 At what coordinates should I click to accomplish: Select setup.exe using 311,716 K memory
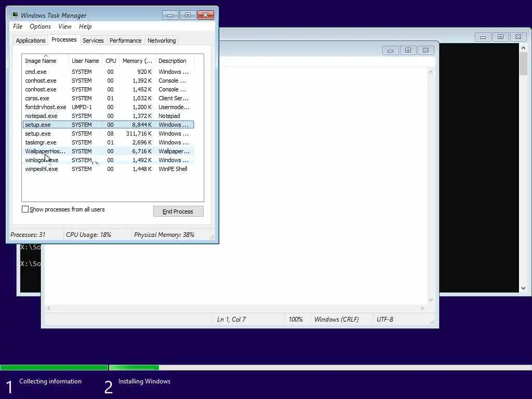click(108, 134)
